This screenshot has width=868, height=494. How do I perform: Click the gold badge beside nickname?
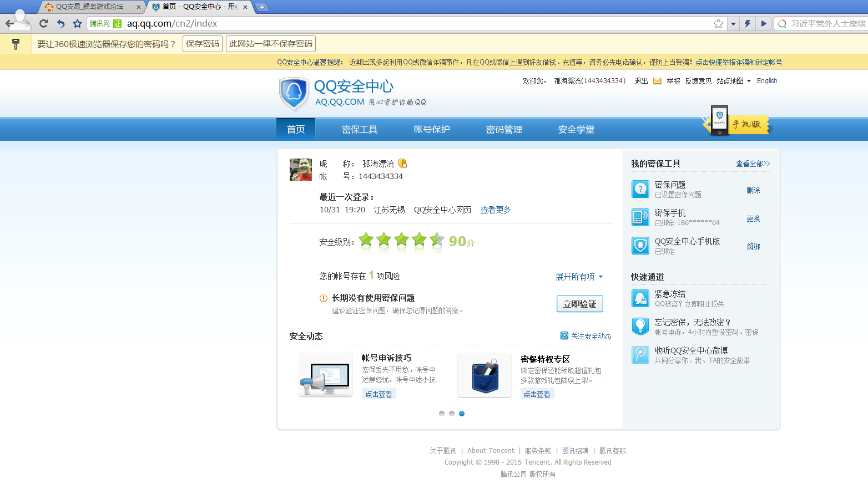pyautogui.click(x=403, y=164)
